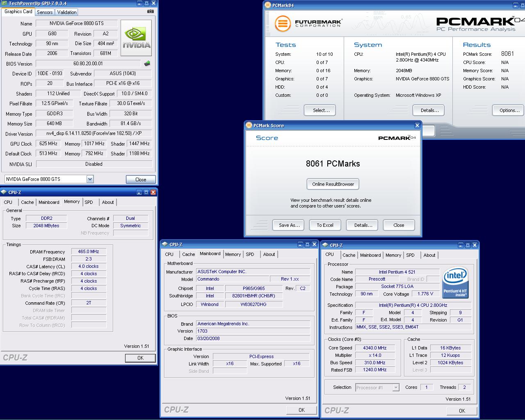
Task: Click the PCMark Score window title icon
Action: click(x=249, y=126)
